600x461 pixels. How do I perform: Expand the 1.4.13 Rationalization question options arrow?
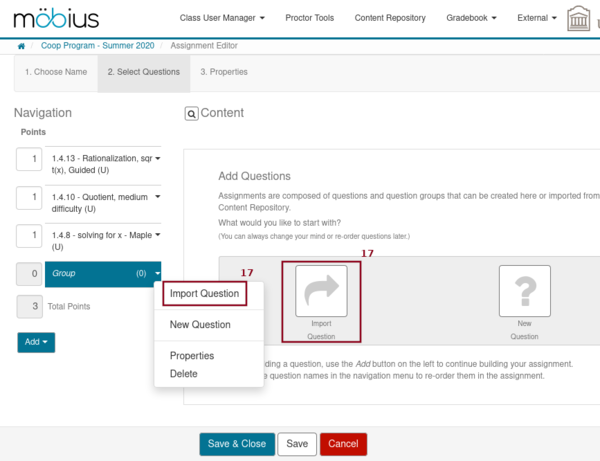(x=158, y=158)
